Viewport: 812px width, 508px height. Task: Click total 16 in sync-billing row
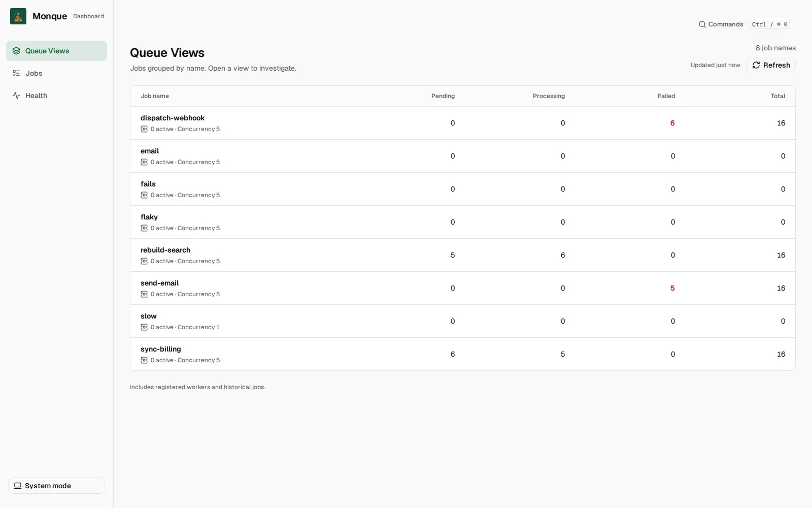tap(781, 354)
